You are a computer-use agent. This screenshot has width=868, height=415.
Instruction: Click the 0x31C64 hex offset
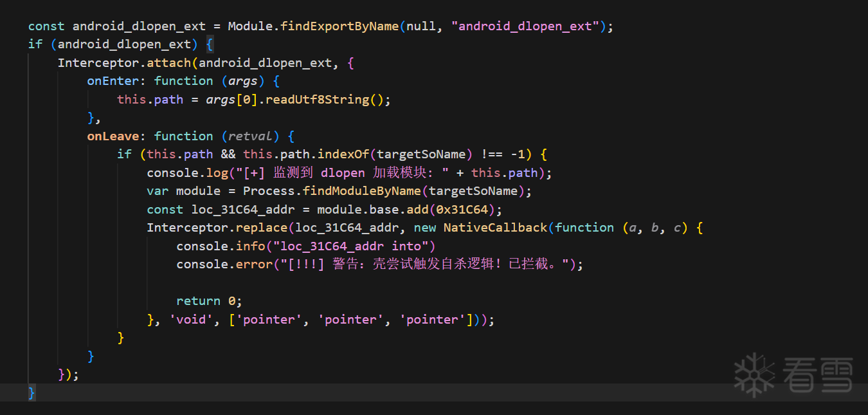(462, 210)
